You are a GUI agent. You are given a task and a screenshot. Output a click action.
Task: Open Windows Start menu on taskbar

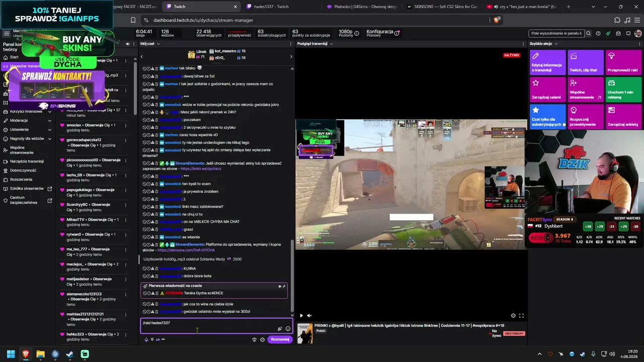(11, 354)
